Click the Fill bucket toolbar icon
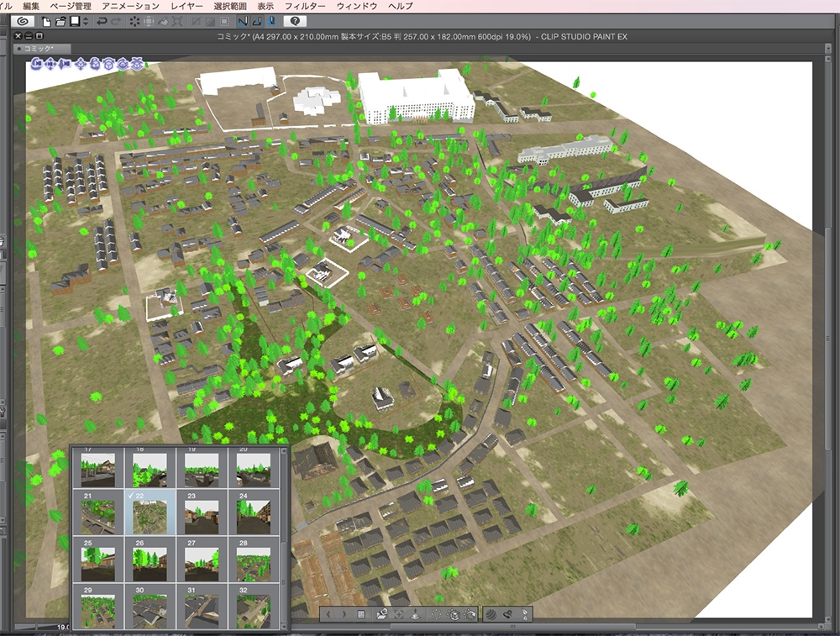Viewport: 840px width, 636px height. [163, 22]
